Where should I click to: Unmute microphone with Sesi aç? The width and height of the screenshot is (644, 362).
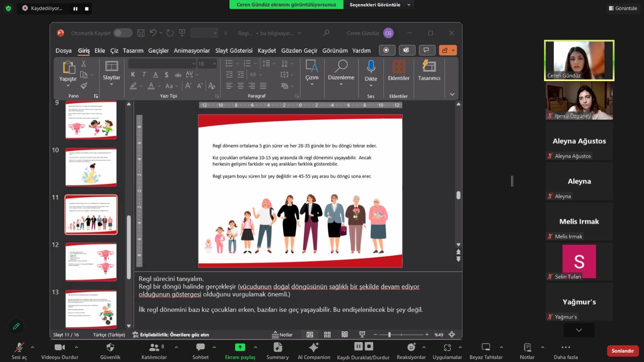click(x=19, y=347)
